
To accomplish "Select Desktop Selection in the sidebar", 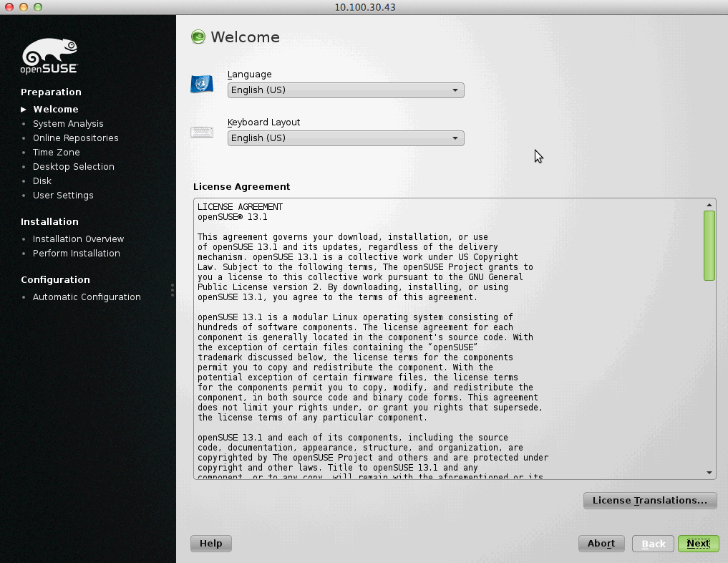I will click(73, 166).
